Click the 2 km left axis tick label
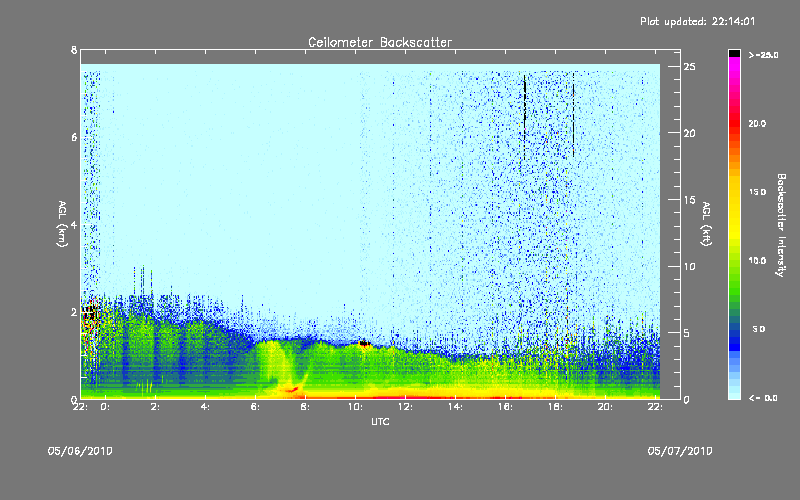Viewport: 800px width, 500px height. click(74, 312)
